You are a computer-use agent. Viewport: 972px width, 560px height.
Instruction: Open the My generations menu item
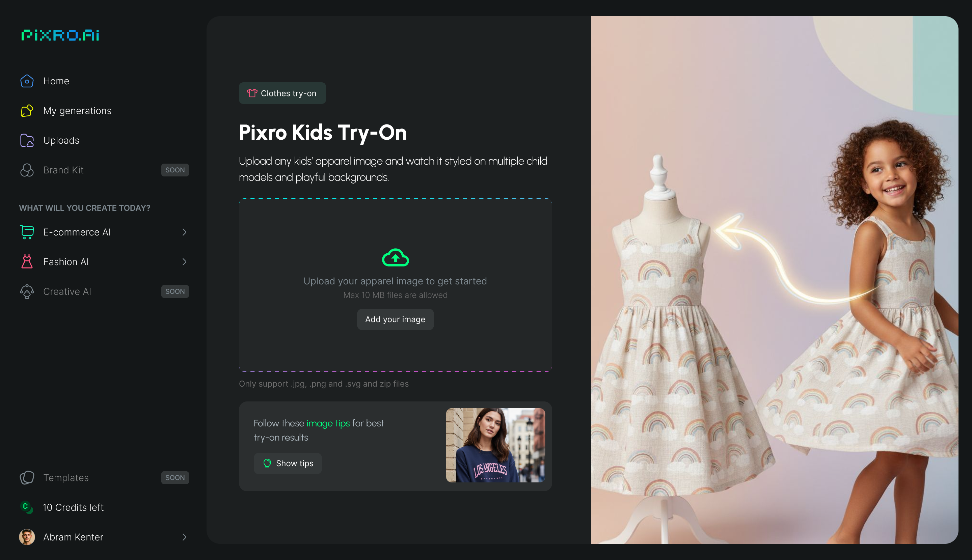click(77, 111)
